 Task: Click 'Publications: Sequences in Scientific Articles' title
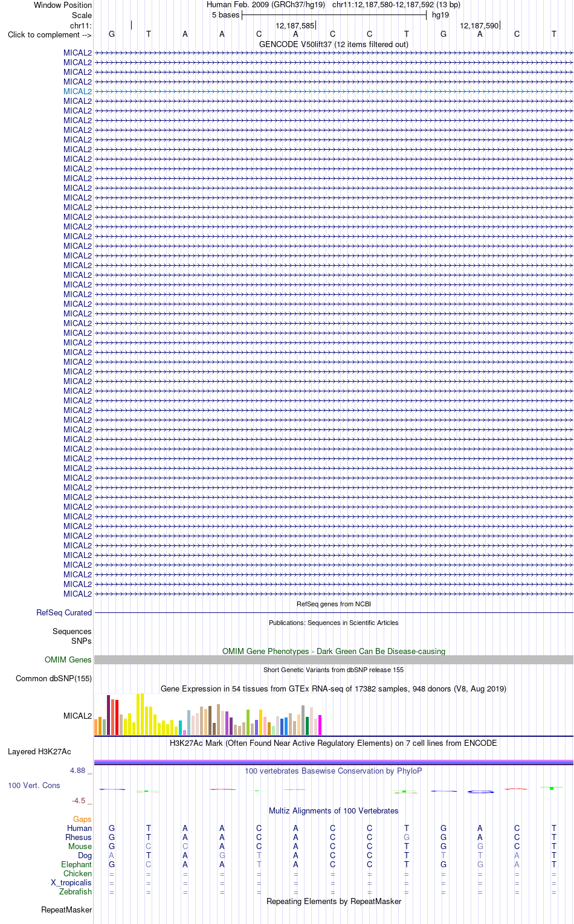[334, 623]
